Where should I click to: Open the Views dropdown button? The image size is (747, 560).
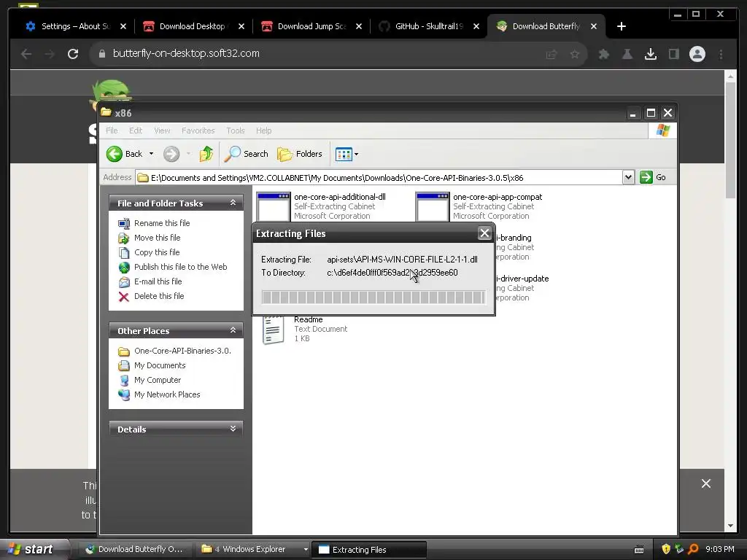tap(347, 154)
